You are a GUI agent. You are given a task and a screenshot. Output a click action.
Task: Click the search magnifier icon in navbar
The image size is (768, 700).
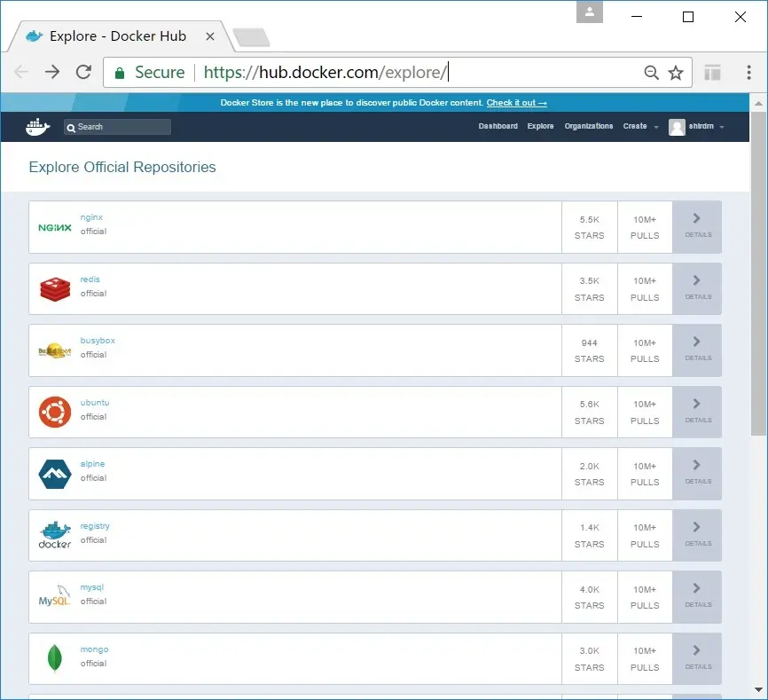coord(71,128)
